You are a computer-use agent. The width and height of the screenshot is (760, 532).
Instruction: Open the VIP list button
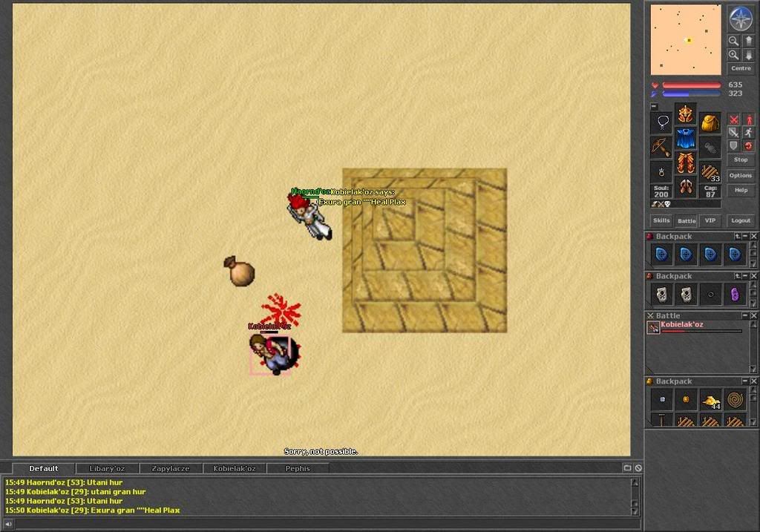pyautogui.click(x=710, y=220)
